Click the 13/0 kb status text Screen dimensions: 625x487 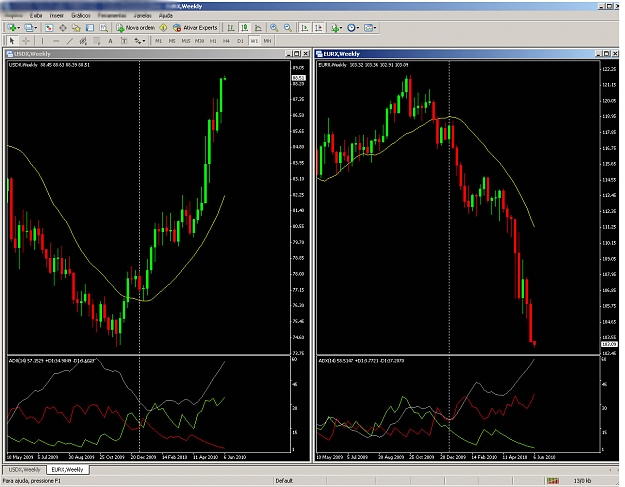pyautogui.click(x=583, y=481)
